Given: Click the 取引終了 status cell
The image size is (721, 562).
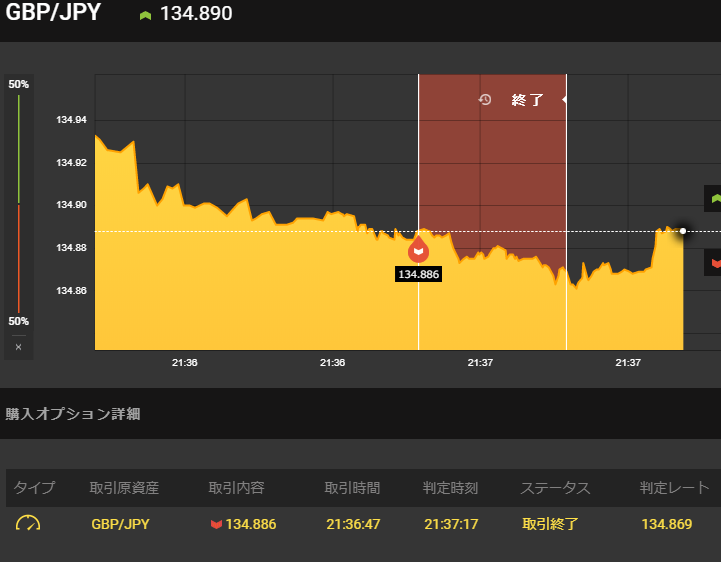Looking at the screenshot, I should (550, 524).
